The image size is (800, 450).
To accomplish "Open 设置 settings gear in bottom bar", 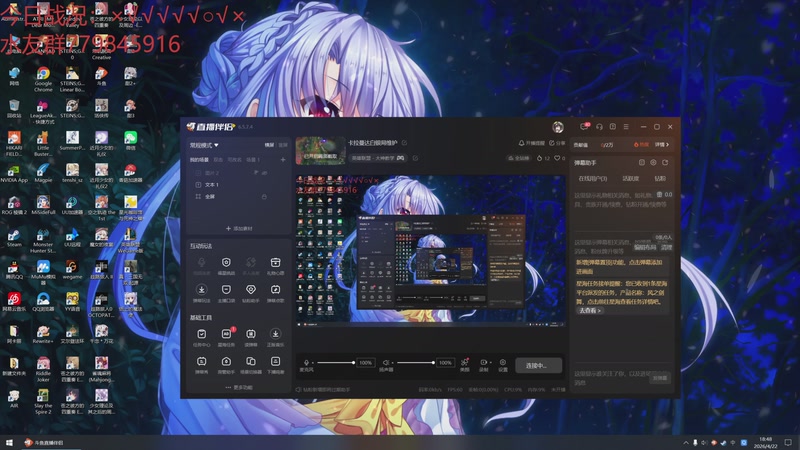I will (503, 363).
